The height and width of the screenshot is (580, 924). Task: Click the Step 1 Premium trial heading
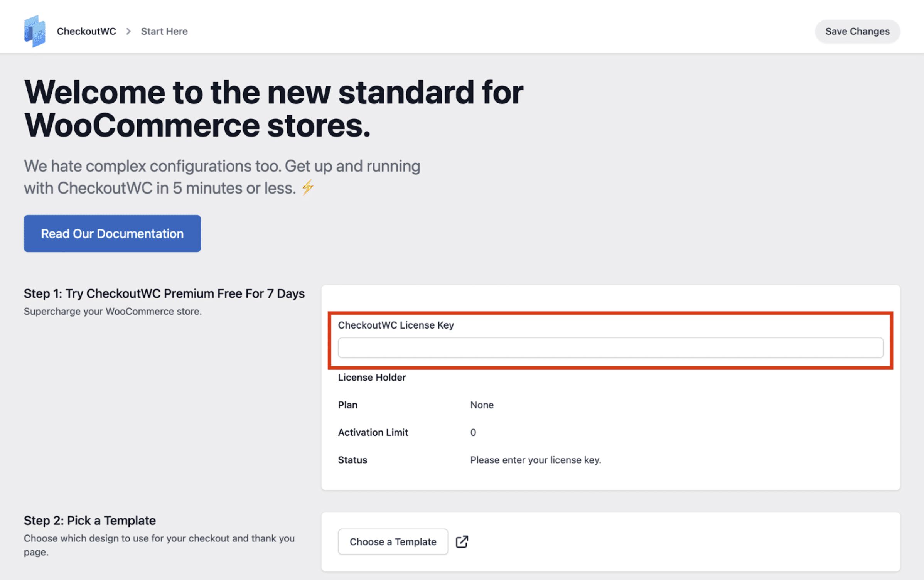164,293
